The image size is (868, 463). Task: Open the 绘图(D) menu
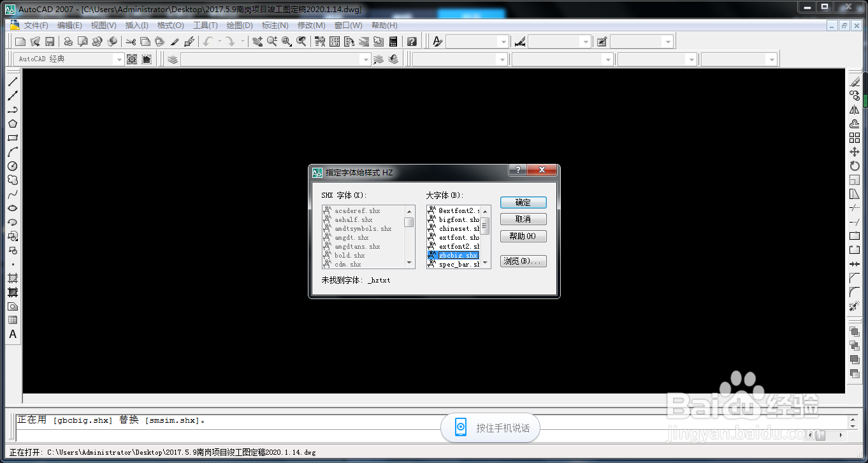240,26
